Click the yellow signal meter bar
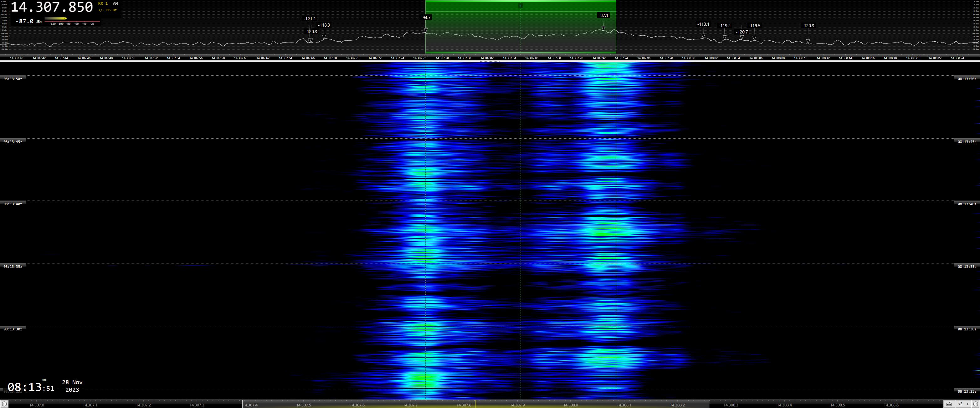The image size is (980, 408). (x=55, y=18)
